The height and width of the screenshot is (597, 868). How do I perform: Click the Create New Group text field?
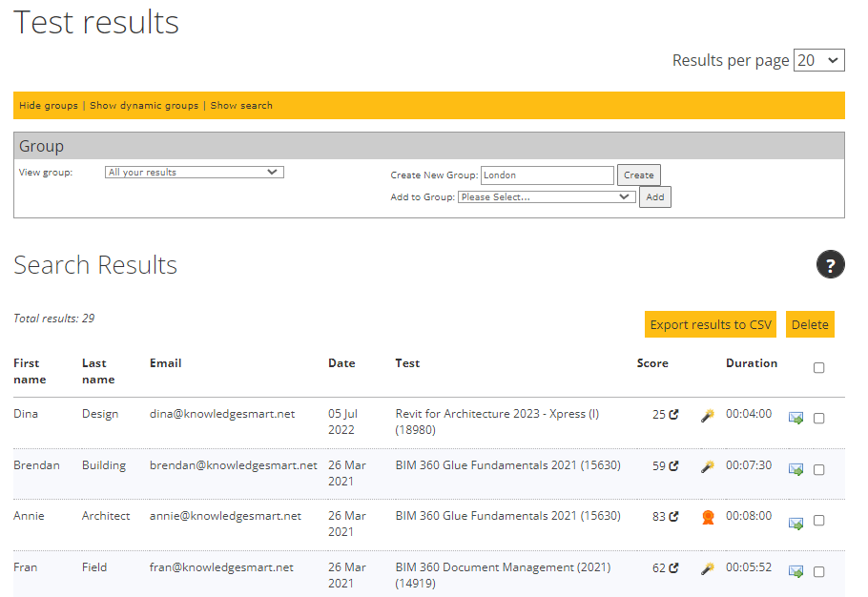click(x=547, y=175)
